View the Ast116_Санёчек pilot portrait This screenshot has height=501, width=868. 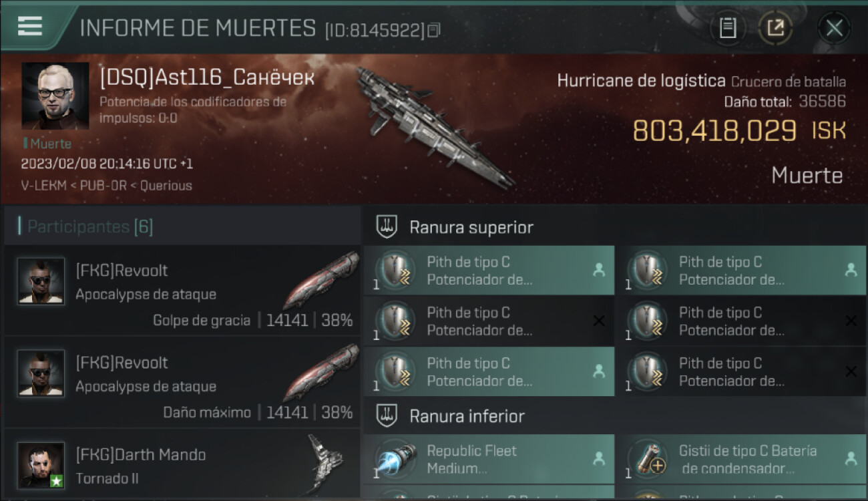click(x=55, y=96)
